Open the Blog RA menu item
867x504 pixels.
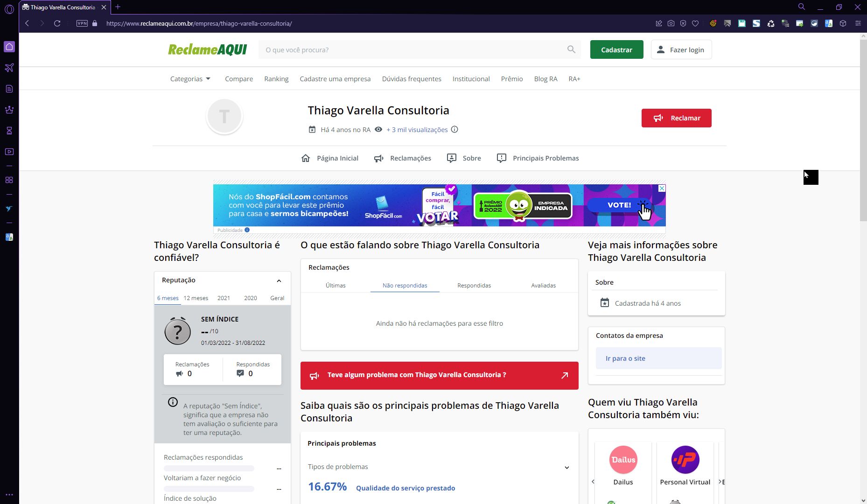pos(546,79)
